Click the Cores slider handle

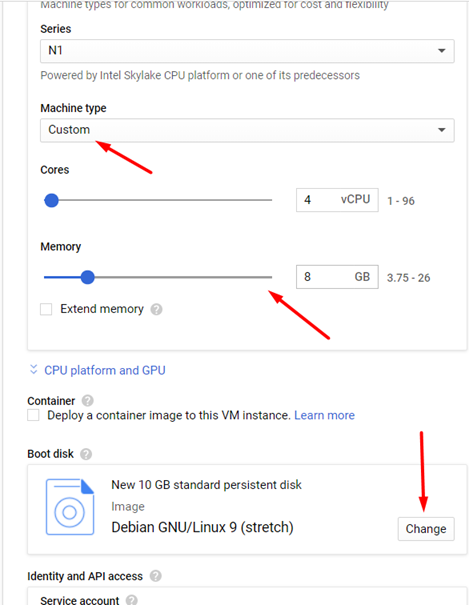[x=51, y=200]
